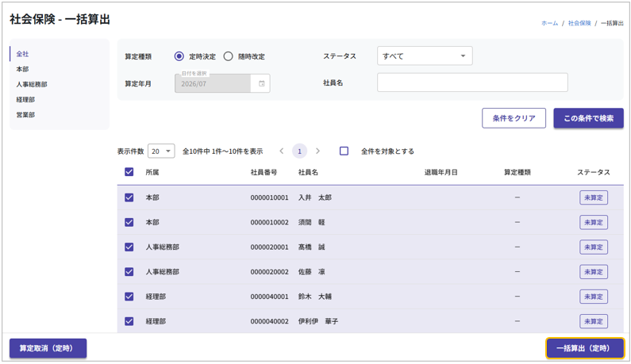Uncheck the row for 入井 太郎

129,197
